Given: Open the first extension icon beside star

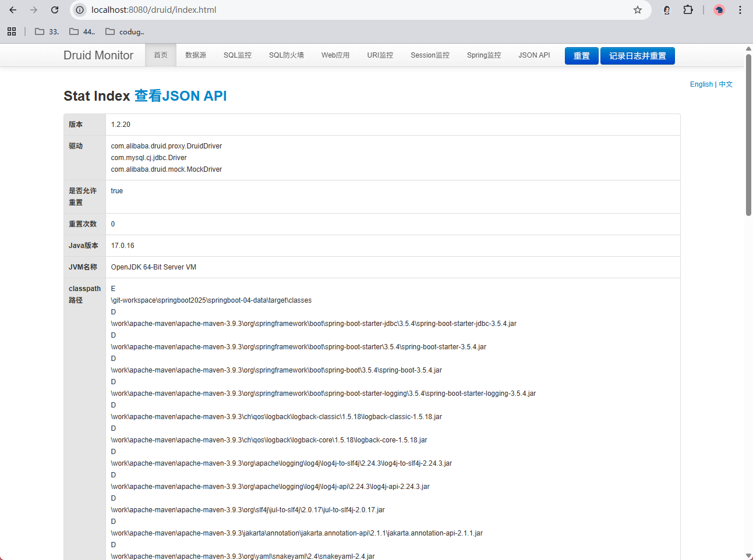Looking at the screenshot, I should 667,10.
